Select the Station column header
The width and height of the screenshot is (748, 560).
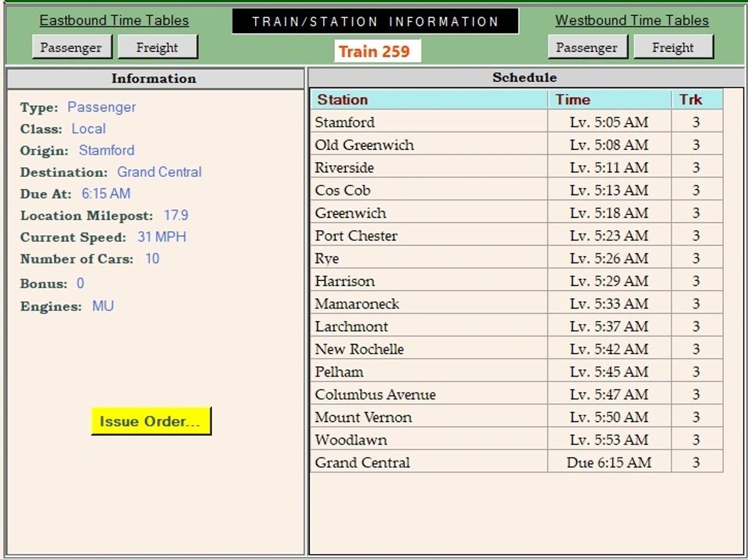pyautogui.click(x=429, y=99)
